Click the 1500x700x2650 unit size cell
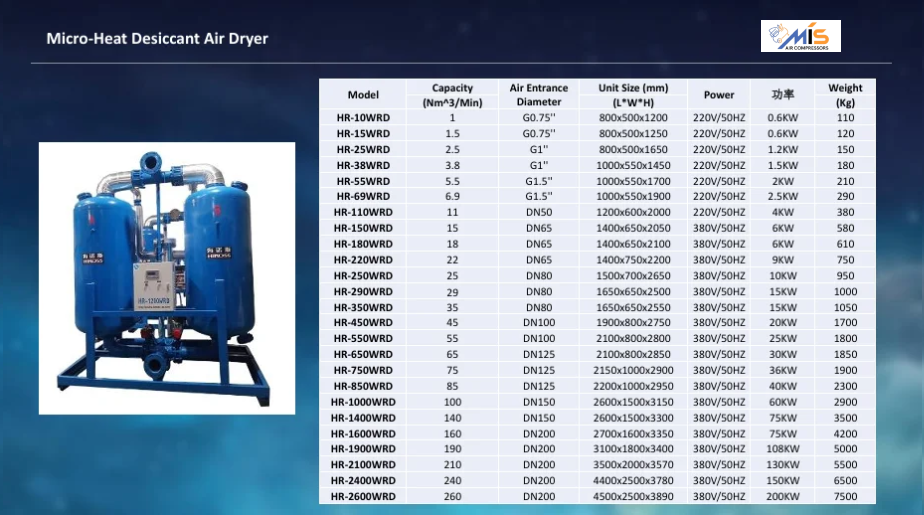Viewport: 924px width, 515px height. click(x=633, y=275)
